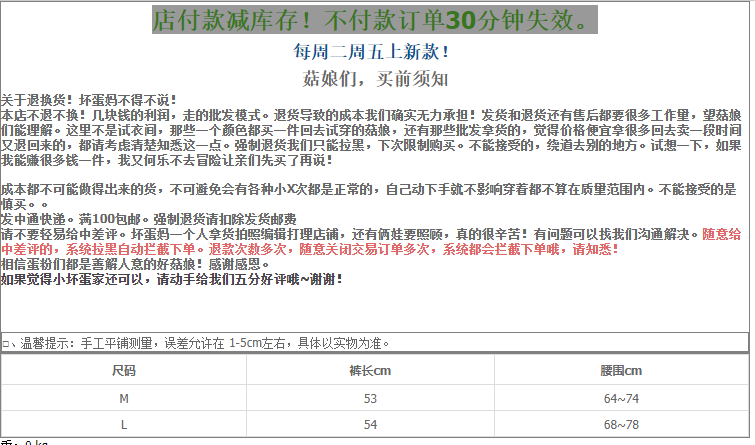
Task: Click the waist value 64~74 cell
Action: click(x=620, y=398)
